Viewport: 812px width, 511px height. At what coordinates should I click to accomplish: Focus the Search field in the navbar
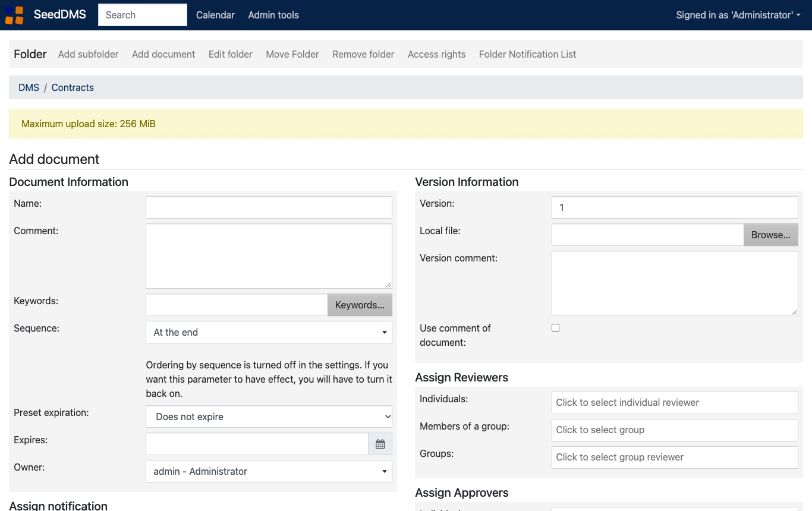143,15
